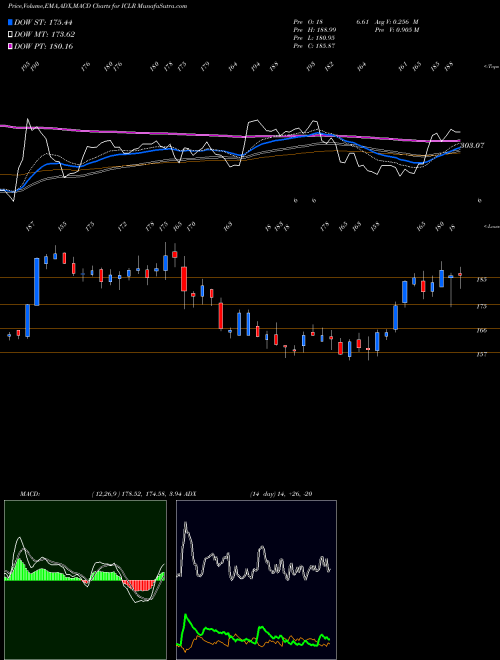Click the 'Pre L: 180.95' value
This screenshot has width=500, height=660.
314,38
